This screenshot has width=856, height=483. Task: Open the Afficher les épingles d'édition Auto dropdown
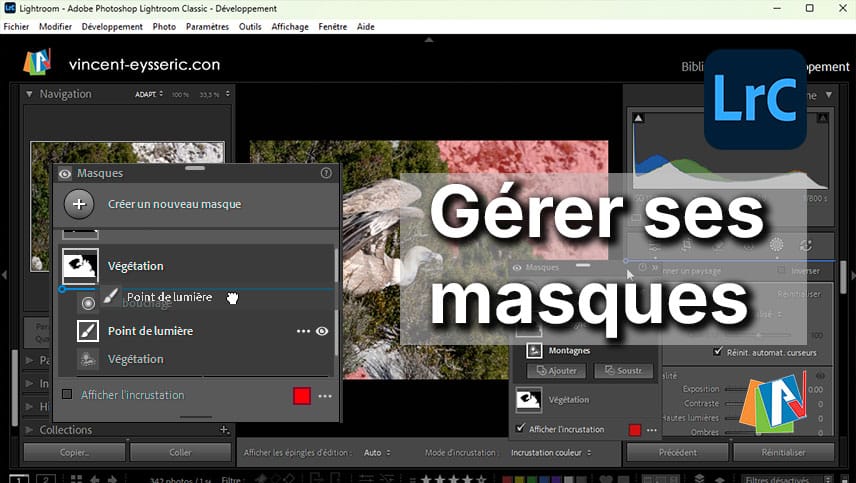point(376,453)
